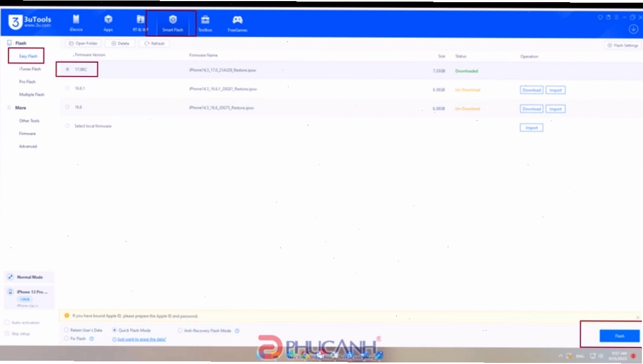The height and width of the screenshot is (364, 643).
Task: Select the 17.0RC firmware radio button
Action: [67, 69]
